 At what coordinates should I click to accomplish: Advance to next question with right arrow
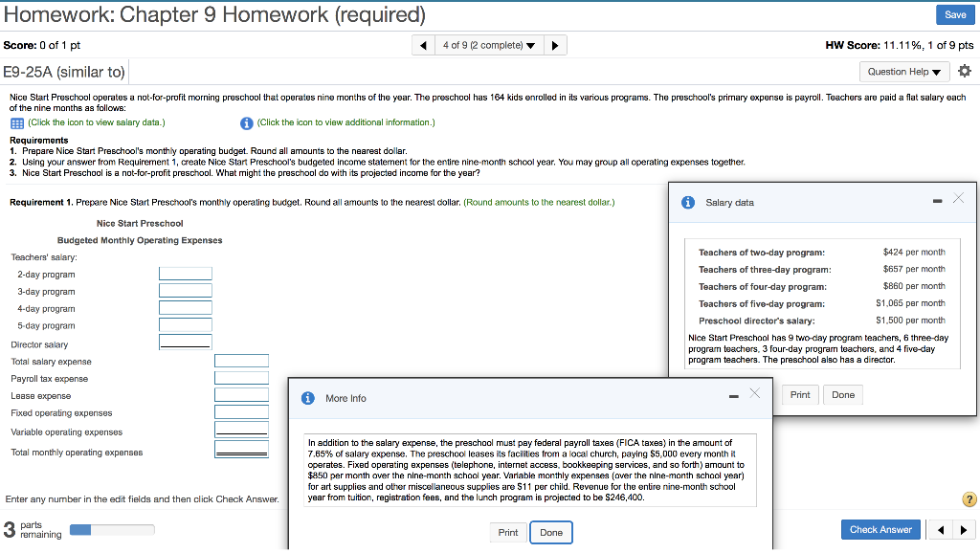[x=556, y=44]
